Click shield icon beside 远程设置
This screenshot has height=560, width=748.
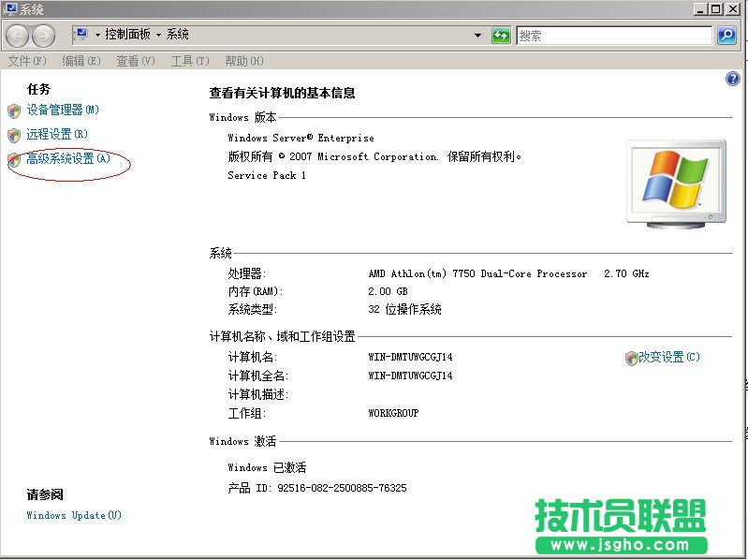point(14,136)
